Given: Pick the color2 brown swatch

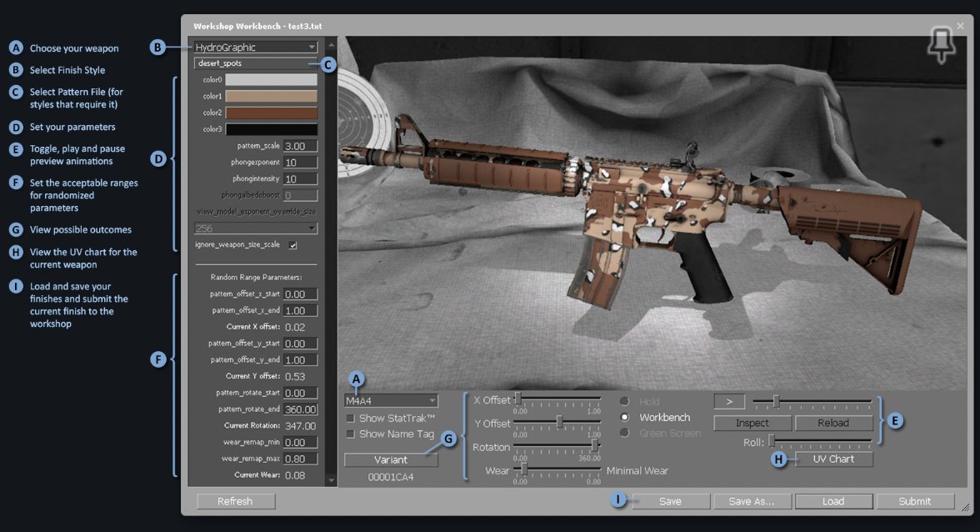Looking at the screenshot, I should [272, 113].
